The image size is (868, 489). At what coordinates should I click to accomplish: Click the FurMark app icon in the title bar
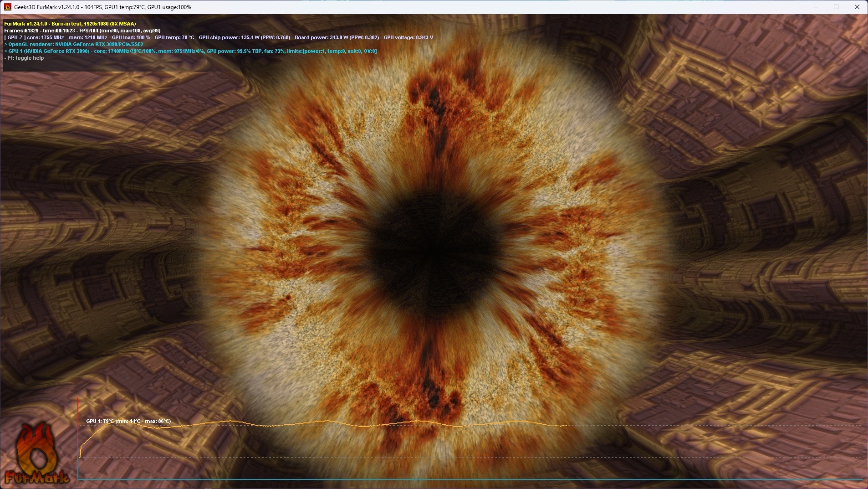point(7,7)
